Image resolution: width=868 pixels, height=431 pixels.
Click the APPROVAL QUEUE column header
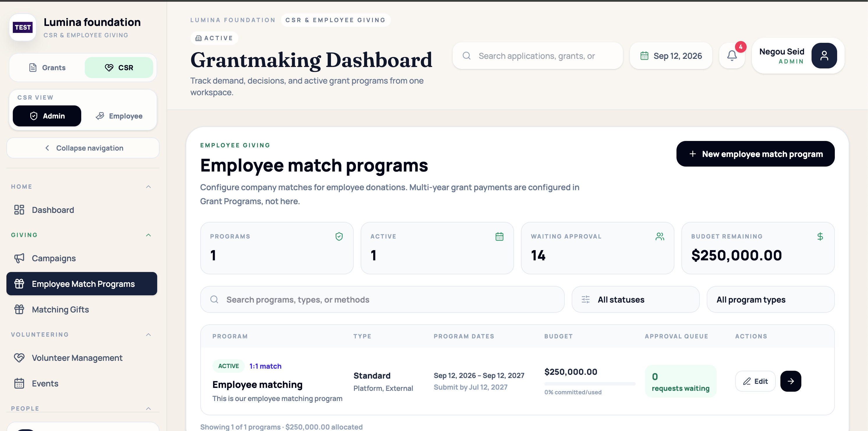click(x=676, y=336)
